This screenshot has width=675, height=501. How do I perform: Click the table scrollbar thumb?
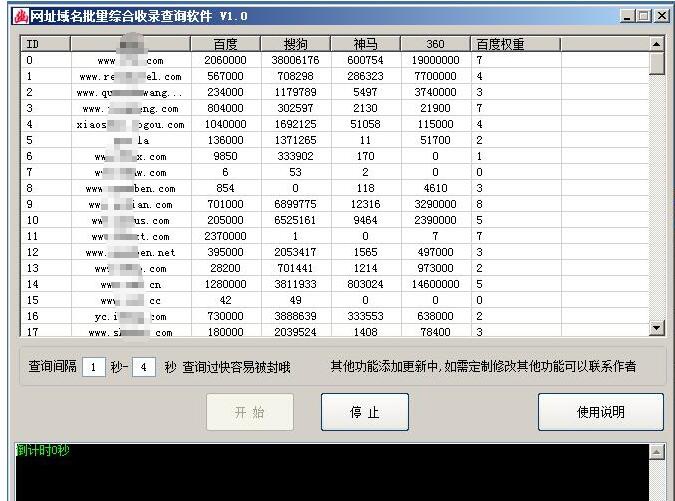click(x=656, y=63)
